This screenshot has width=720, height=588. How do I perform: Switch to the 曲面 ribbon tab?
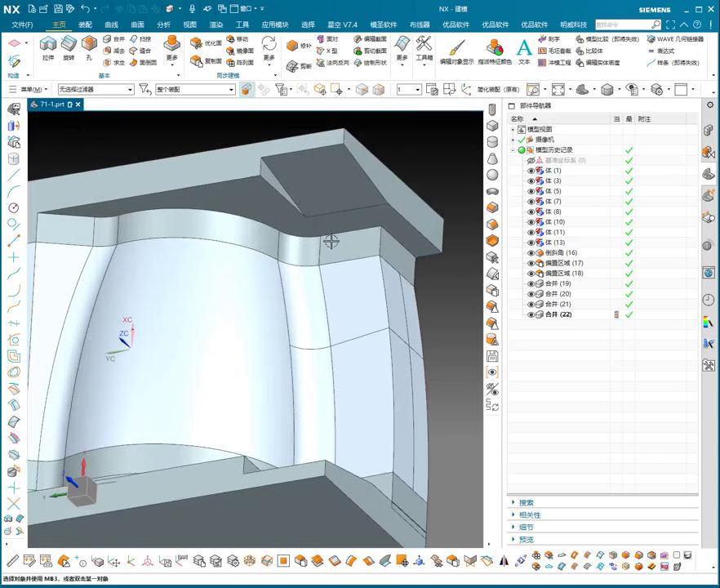pos(137,24)
